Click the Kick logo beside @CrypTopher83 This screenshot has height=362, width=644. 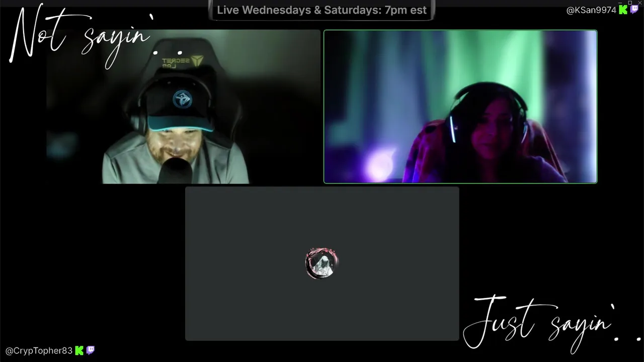tap(79, 350)
